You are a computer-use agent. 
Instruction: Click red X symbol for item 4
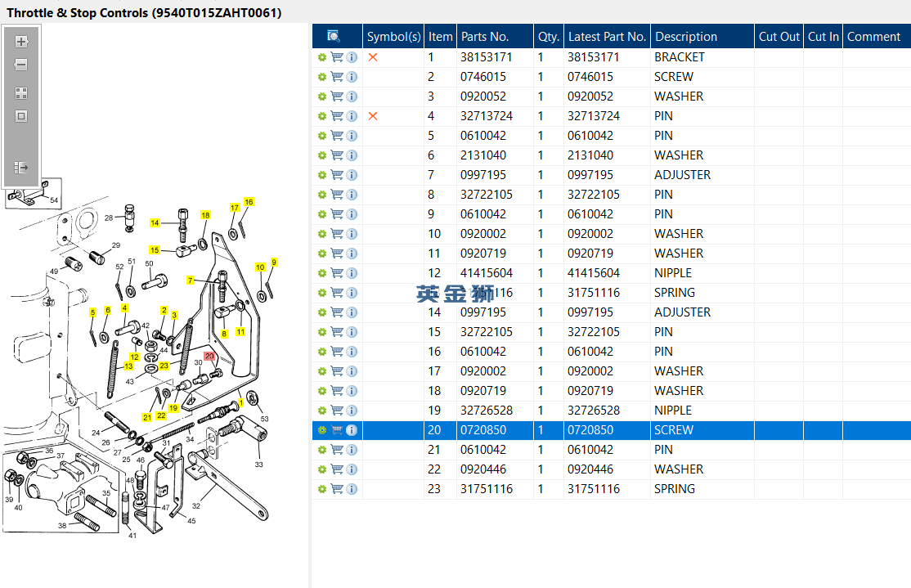(x=373, y=116)
